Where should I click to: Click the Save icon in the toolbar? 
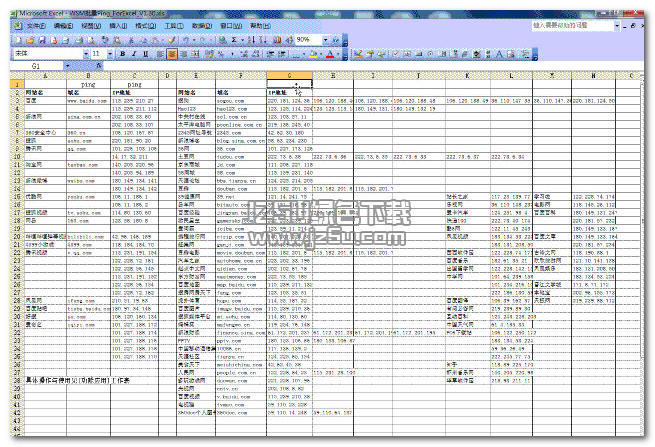[x=40, y=39]
